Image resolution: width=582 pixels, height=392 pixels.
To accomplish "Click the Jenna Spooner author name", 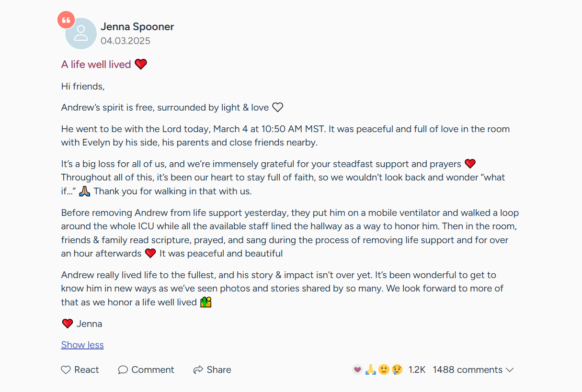I will (137, 27).
